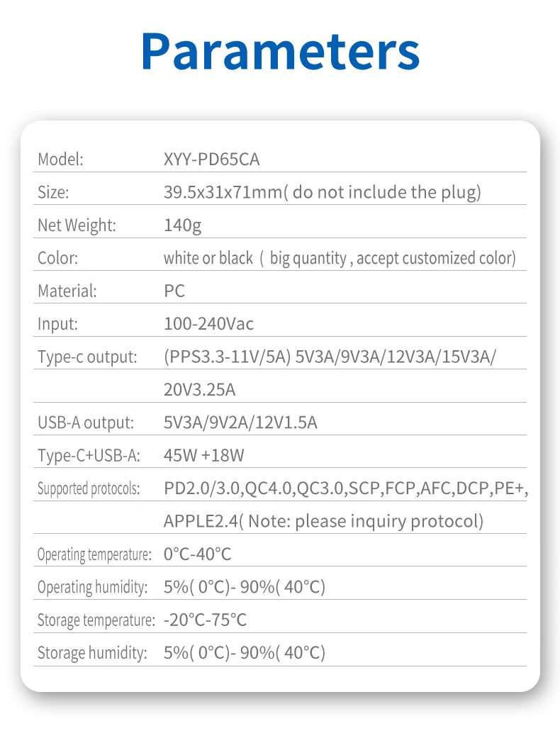Click the Net Weight 140g value
The width and height of the screenshot is (560, 743).
(x=182, y=225)
